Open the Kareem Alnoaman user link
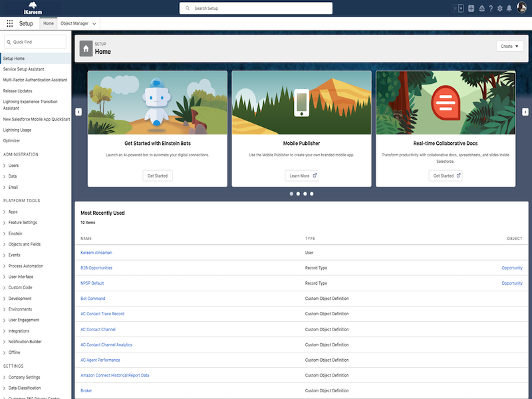Image resolution: width=532 pixels, height=399 pixels. click(96, 253)
